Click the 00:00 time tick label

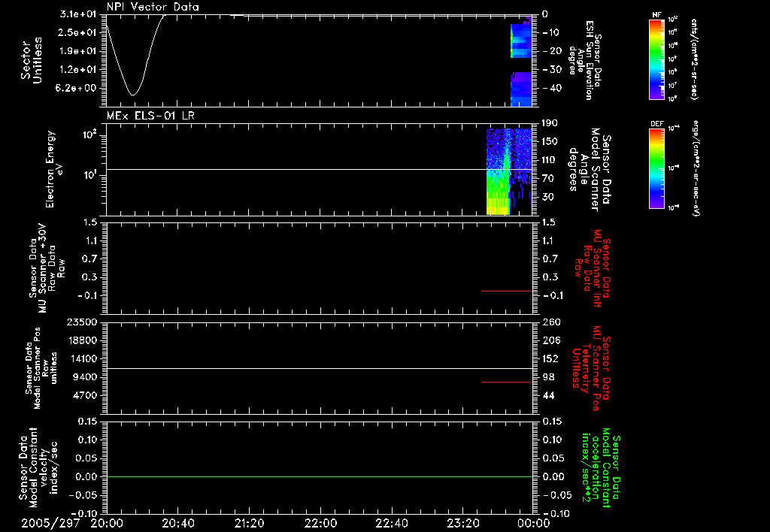click(x=534, y=523)
